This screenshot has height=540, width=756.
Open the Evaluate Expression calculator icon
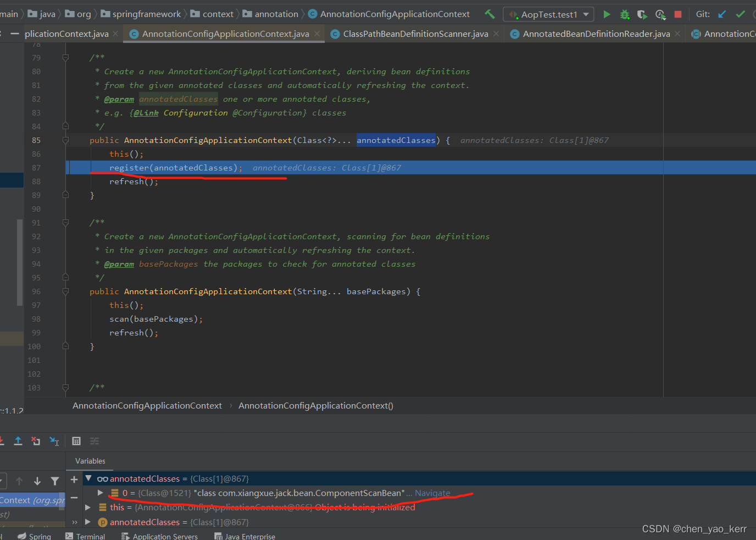[76, 441]
